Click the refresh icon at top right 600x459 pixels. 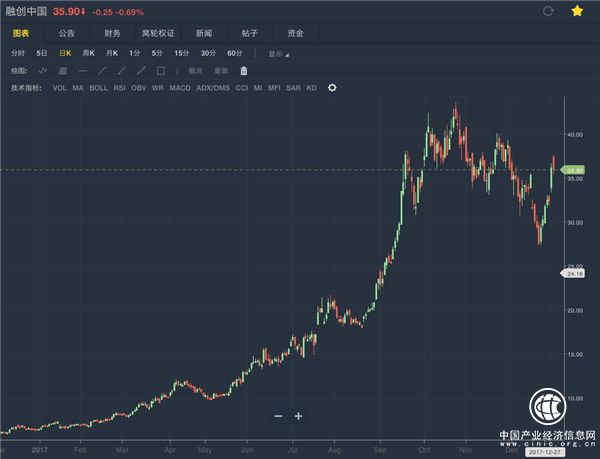[547, 11]
